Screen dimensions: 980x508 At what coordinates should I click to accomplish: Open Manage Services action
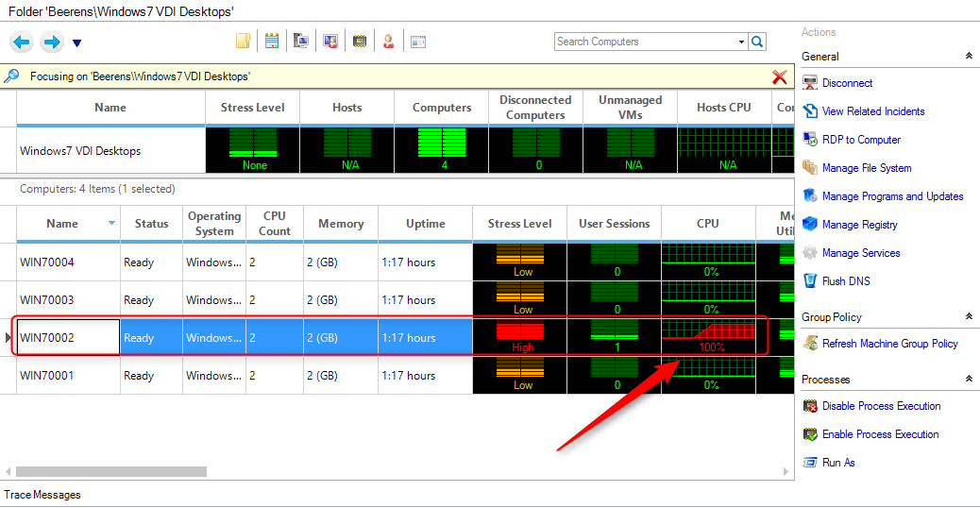[861, 253]
